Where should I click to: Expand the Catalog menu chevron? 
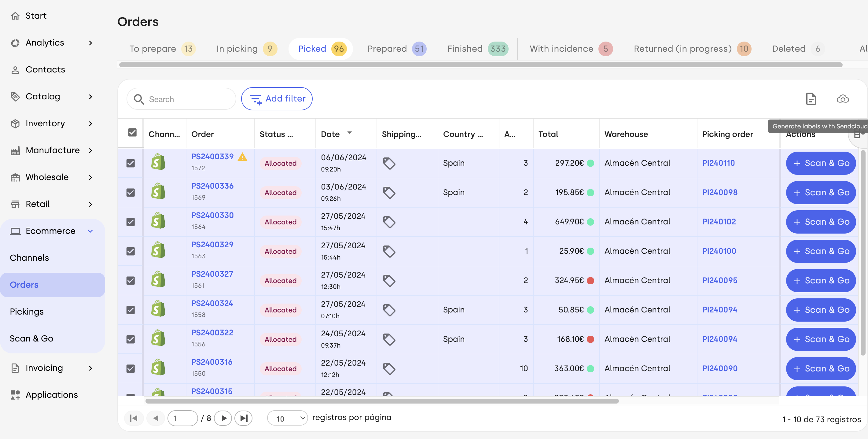coord(90,97)
